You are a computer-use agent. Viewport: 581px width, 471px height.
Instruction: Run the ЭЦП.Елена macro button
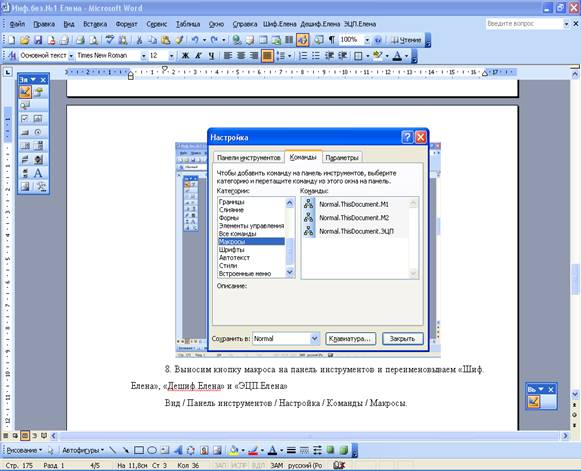click(360, 24)
